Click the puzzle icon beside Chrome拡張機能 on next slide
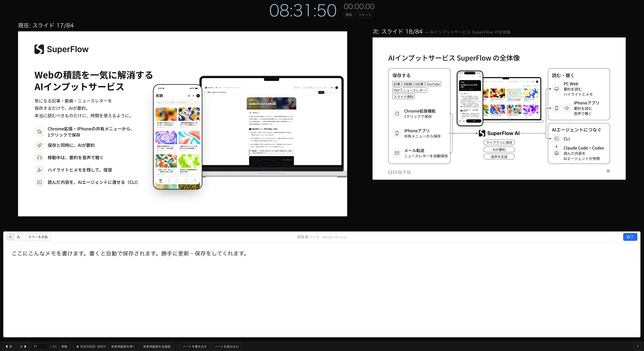Viewport: 644px width, 351px height. [397, 114]
